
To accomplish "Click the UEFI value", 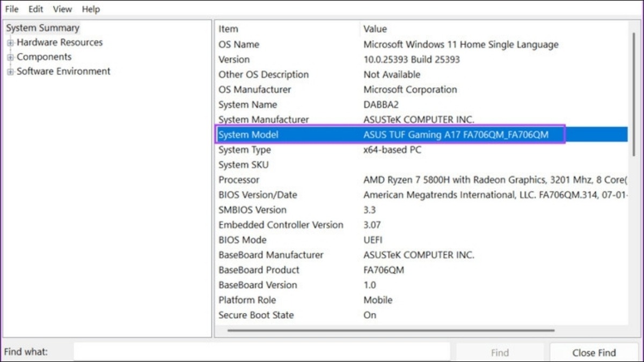I will coord(373,240).
